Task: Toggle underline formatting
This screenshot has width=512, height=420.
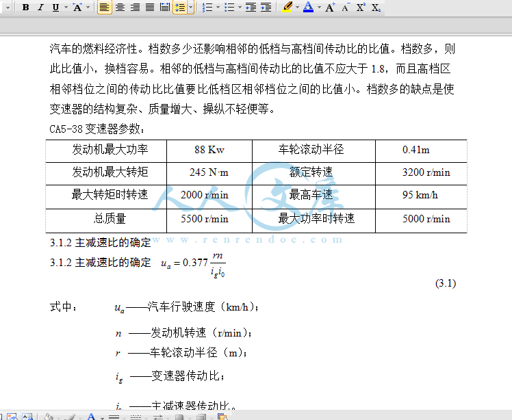Action: click(x=56, y=7)
